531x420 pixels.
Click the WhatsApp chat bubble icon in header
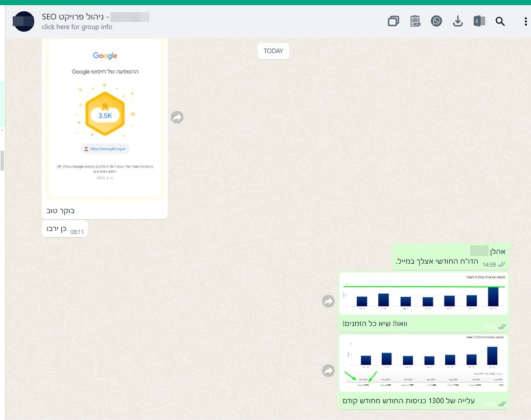tap(436, 21)
